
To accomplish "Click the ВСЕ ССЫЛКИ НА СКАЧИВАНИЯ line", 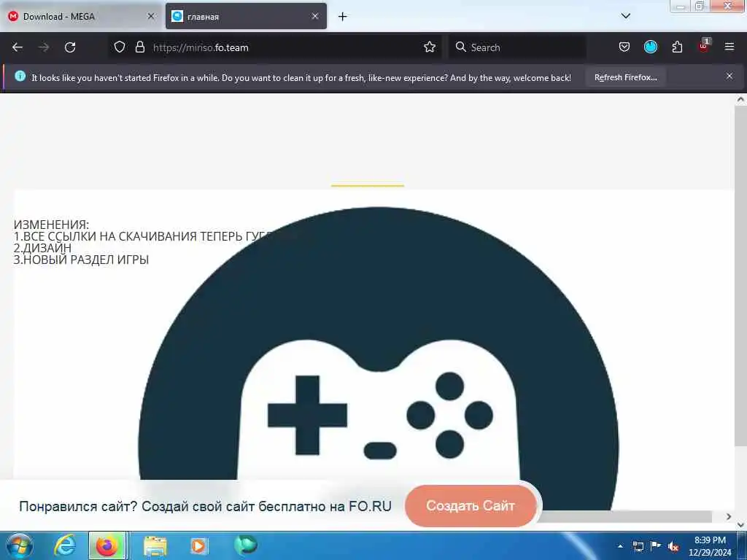I will [x=143, y=237].
